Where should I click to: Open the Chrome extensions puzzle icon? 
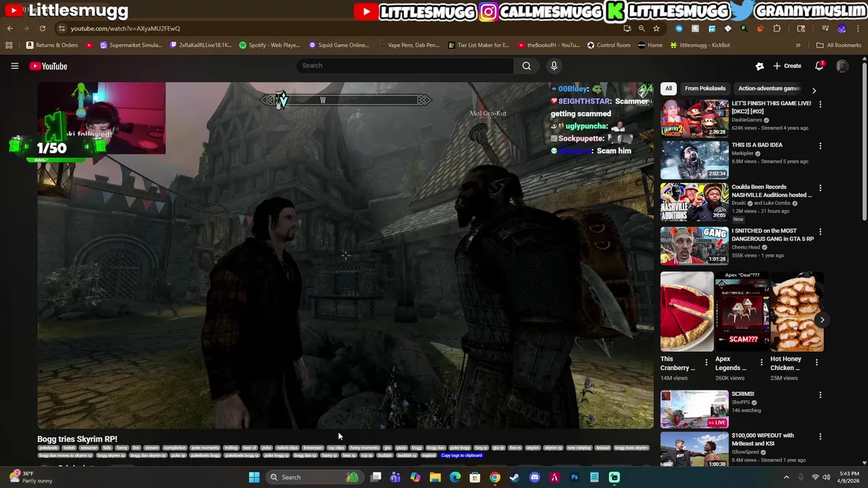(776, 28)
